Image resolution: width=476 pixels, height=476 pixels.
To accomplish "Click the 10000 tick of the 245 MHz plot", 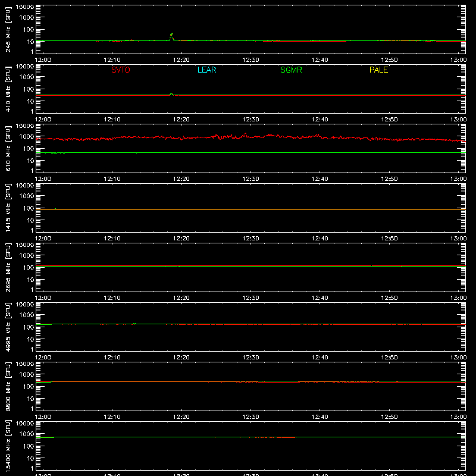I will 25,7.
